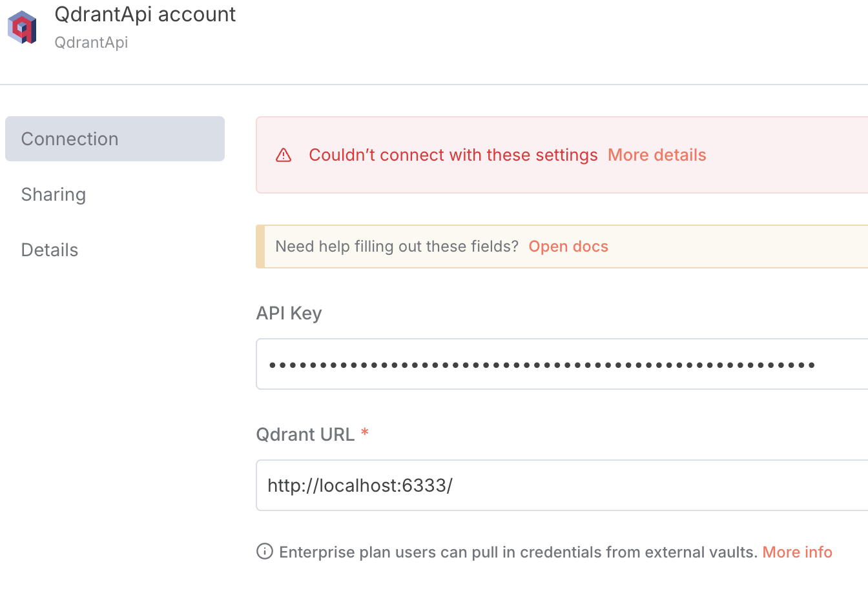Focus the API Key password field
Image resolution: width=868 pixels, height=604 pixels.
point(562,364)
